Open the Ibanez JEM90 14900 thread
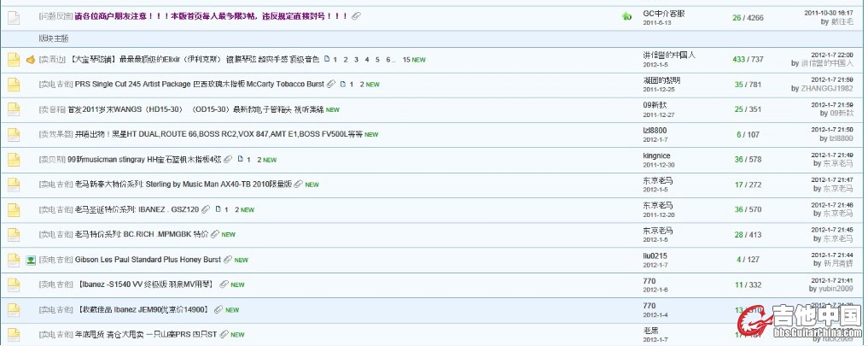868x346 pixels. 143,309
